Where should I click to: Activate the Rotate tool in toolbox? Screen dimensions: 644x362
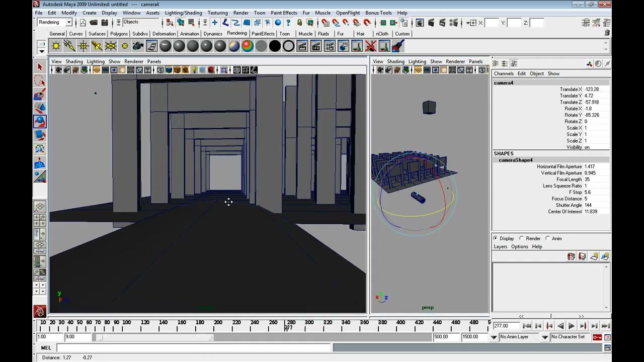(40, 122)
